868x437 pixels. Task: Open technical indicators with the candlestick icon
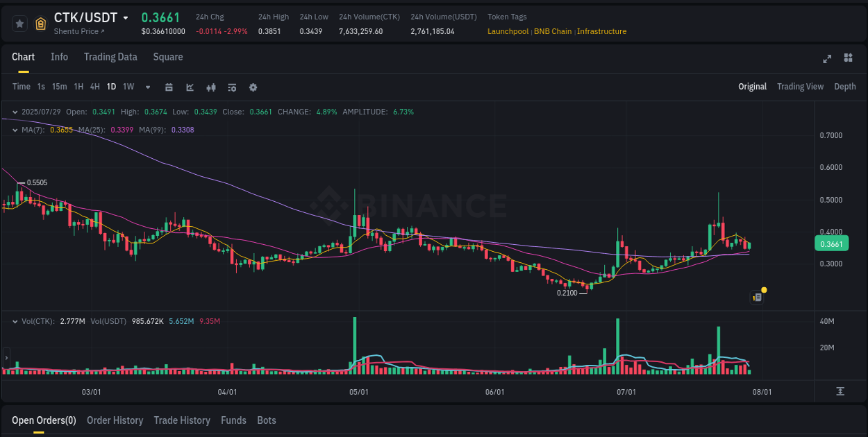tap(210, 87)
